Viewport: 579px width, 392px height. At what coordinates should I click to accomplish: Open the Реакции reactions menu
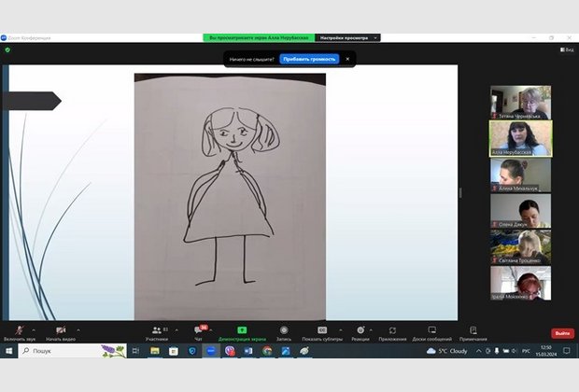click(x=360, y=331)
